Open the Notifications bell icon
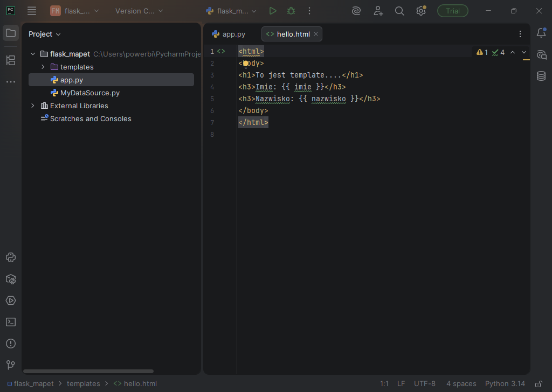 coord(541,33)
